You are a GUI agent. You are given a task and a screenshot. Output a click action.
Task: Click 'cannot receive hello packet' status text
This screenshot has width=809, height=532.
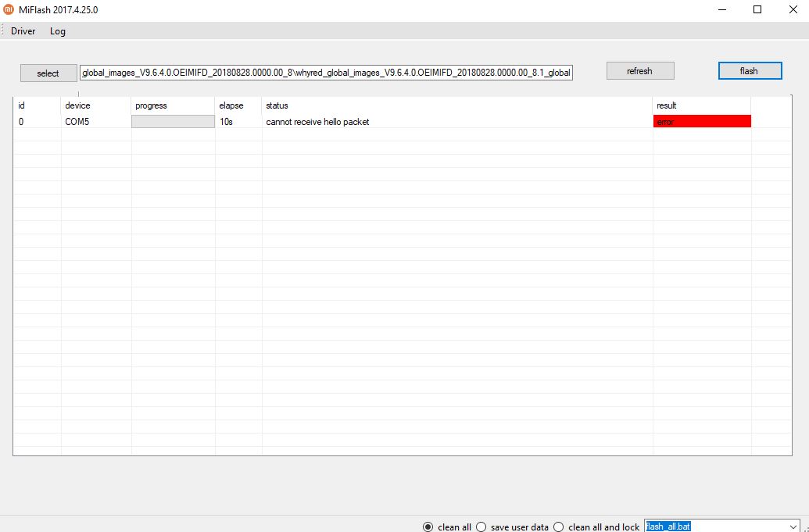click(x=317, y=122)
